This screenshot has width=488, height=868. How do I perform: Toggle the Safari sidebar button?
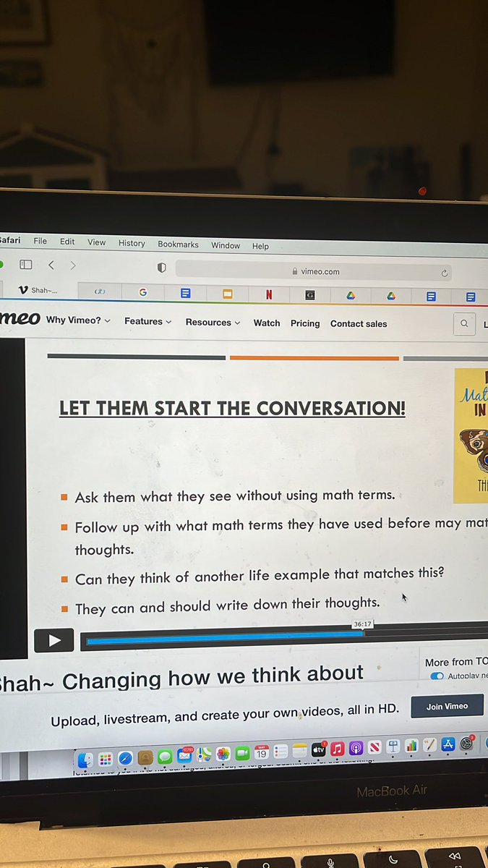pos(25,265)
